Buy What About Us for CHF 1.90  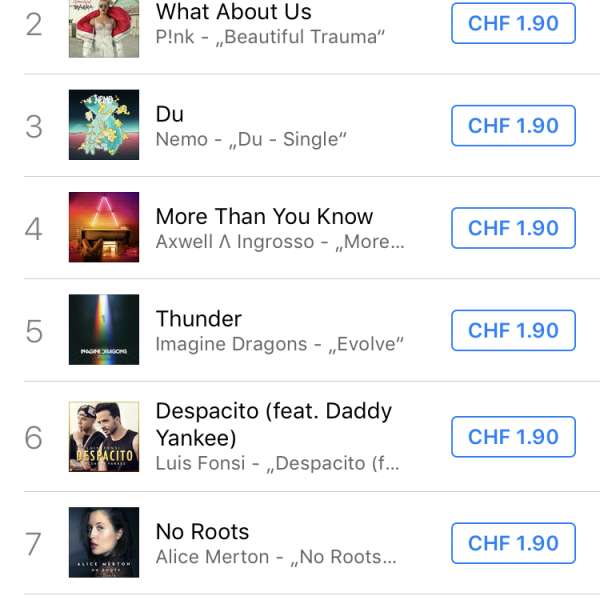pos(513,24)
